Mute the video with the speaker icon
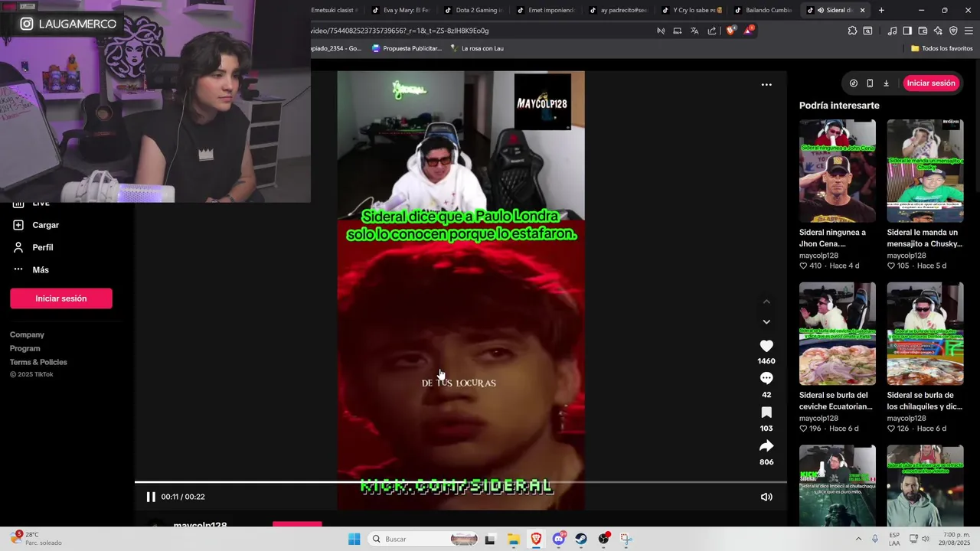 pyautogui.click(x=766, y=497)
